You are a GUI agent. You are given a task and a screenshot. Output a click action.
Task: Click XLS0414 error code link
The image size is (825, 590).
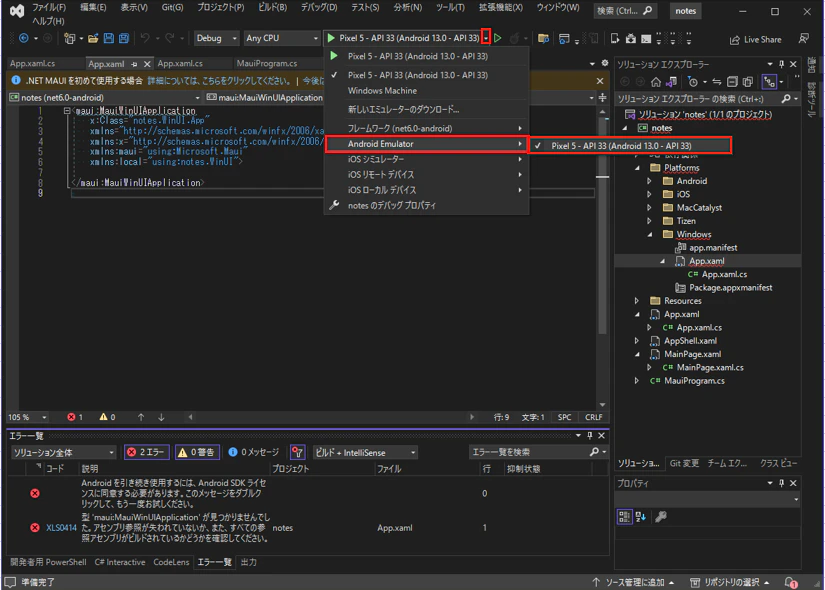point(61,528)
